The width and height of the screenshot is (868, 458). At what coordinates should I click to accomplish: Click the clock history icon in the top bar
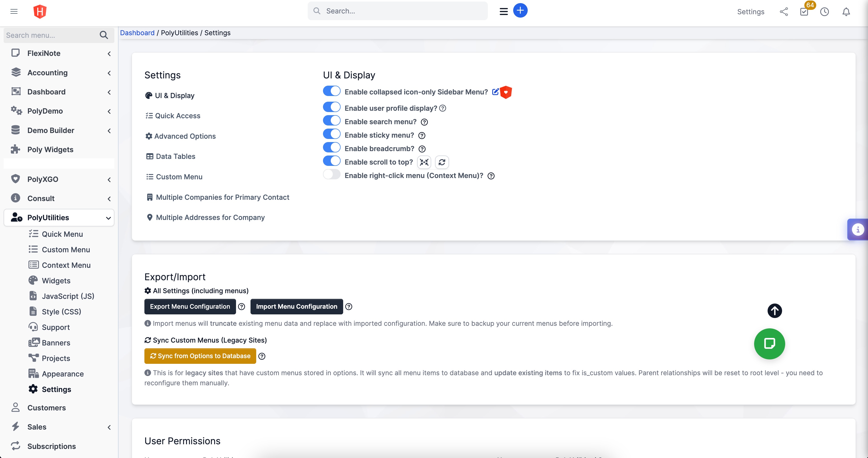tap(825, 12)
